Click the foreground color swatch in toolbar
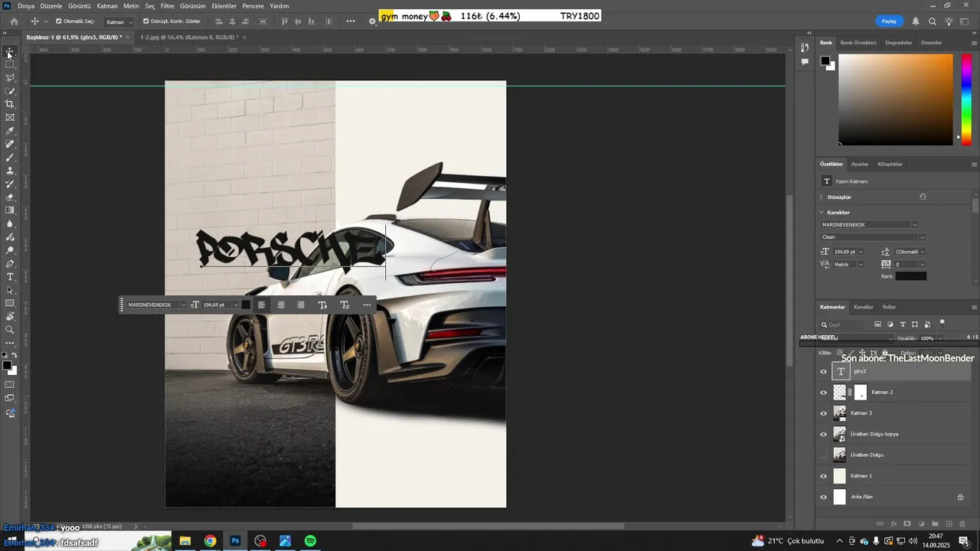The image size is (980, 551). pos(7,367)
